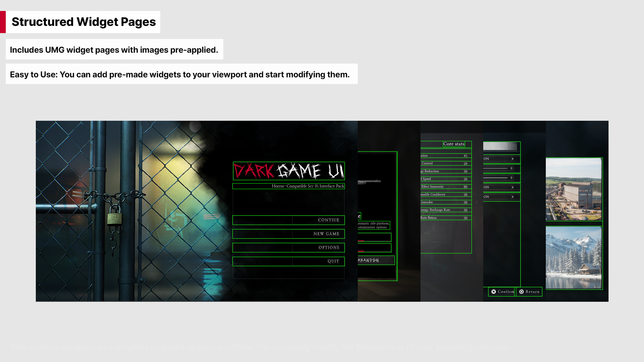The height and width of the screenshot is (362, 644).
Task: Click the circle icon beside Return
Action: point(522,292)
